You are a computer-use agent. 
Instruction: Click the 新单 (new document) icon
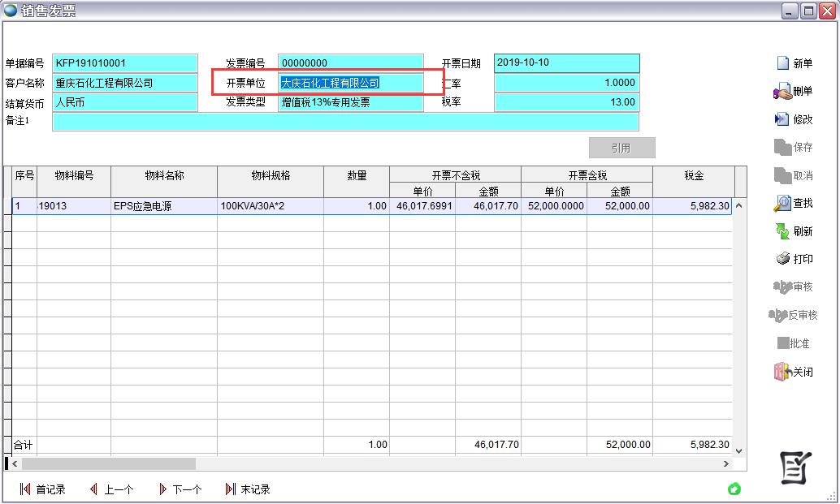click(783, 63)
